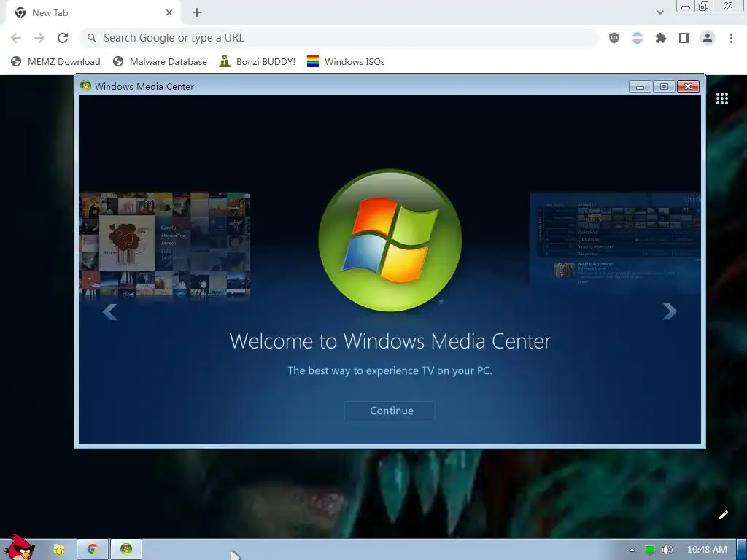Click the Show desktop strip on taskbar
The width and height of the screenshot is (747, 560).
tap(742, 550)
